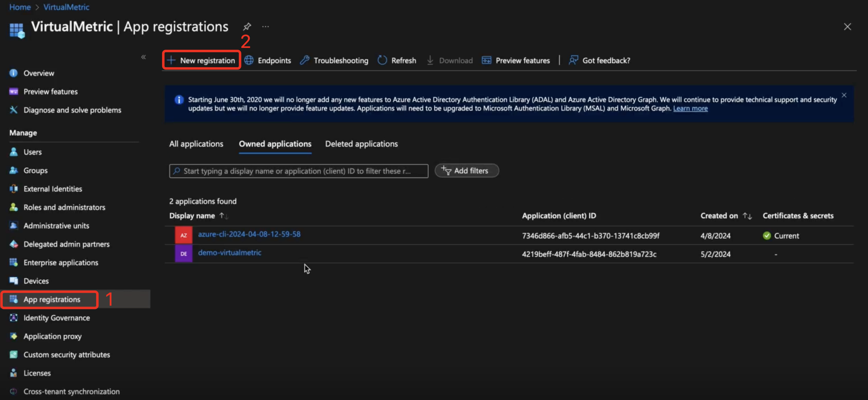
Task: Click the Application (client) ID column header
Action: (559, 216)
